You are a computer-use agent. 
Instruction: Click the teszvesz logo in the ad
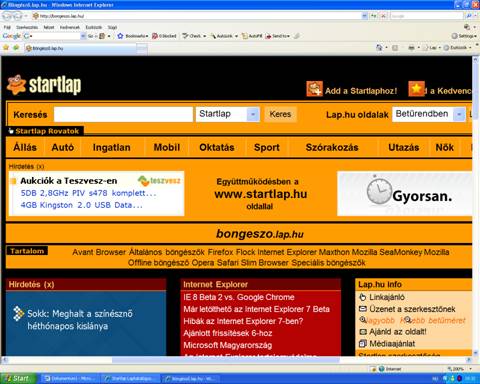(159, 181)
